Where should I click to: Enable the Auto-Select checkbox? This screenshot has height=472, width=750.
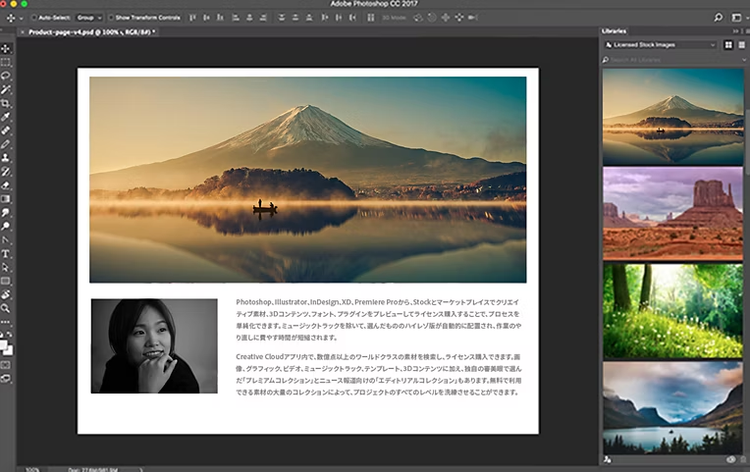click(x=34, y=18)
